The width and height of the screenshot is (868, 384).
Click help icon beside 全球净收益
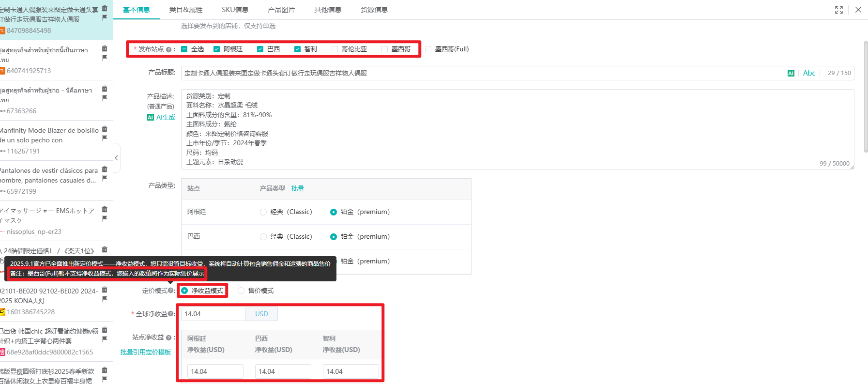171,314
